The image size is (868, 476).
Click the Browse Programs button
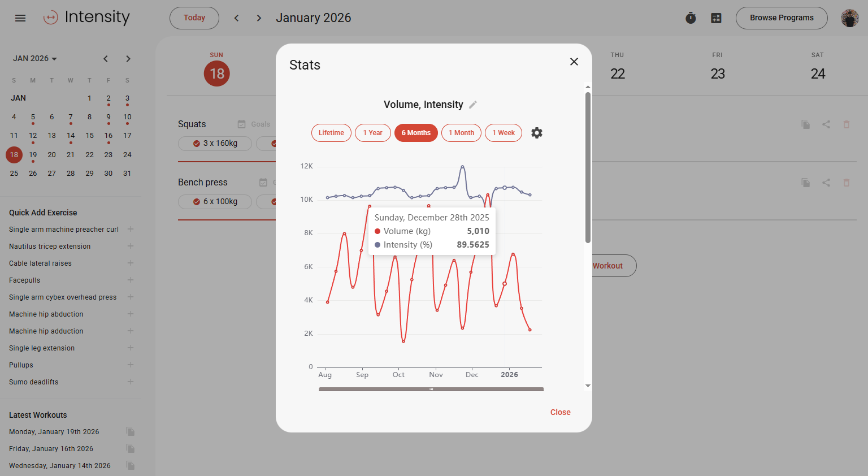tap(781, 18)
